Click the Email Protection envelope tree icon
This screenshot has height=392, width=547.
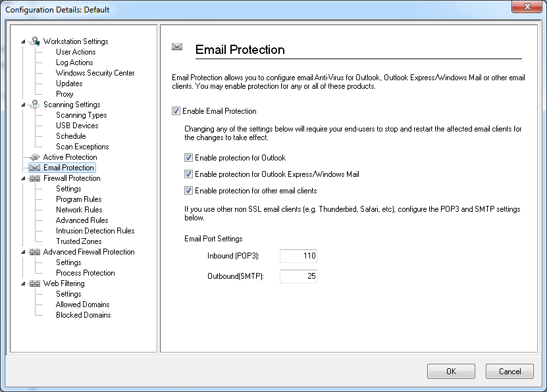[x=35, y=168]
